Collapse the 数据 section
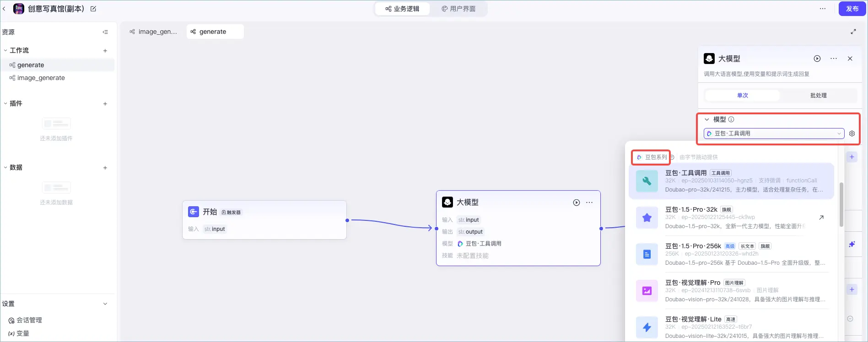This screenshot has height=342, width=868. [5, 167]
